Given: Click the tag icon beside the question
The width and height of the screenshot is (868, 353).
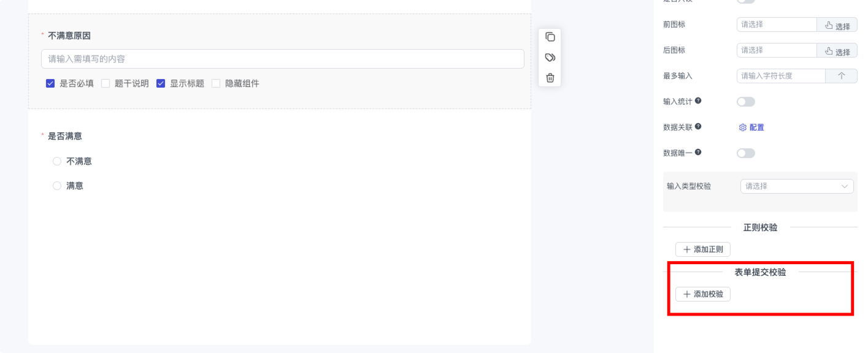Looking at the screenshot, I should pos(550,58).
